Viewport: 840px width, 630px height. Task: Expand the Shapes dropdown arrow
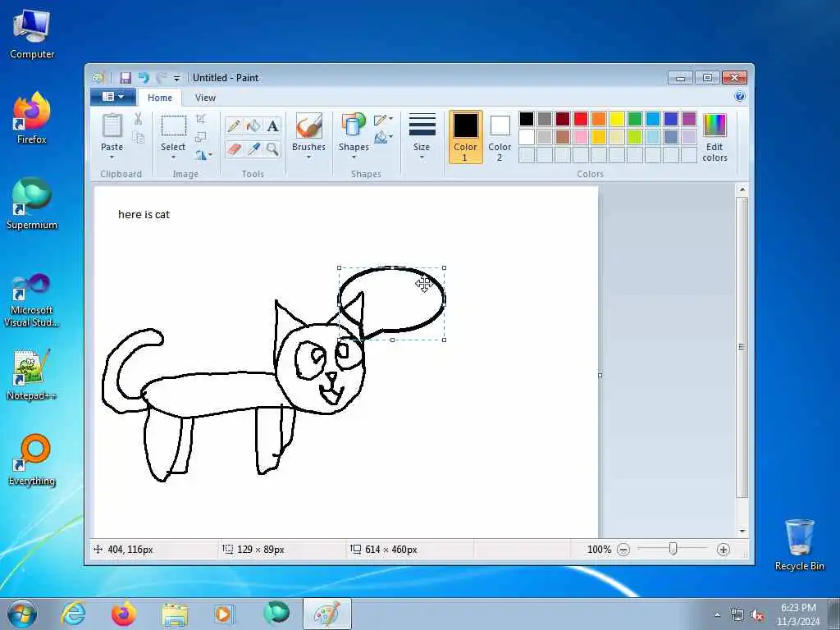(354, 157)
